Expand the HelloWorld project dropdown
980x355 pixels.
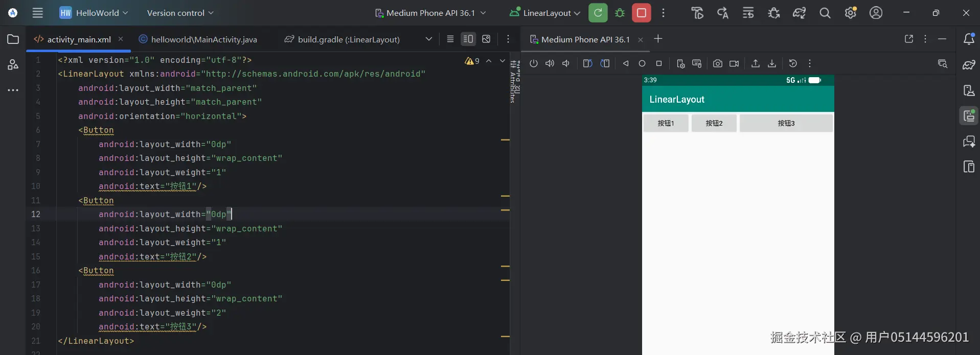[x=94, y=13]
